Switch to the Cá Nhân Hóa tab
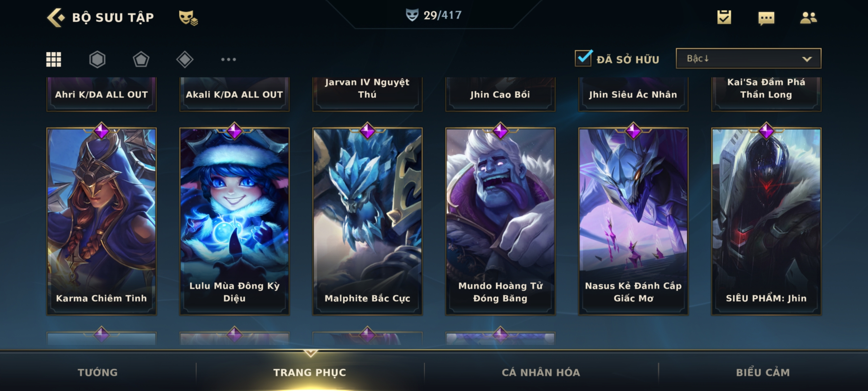Viewport: 868px width, 391px height. click(541, 372)
